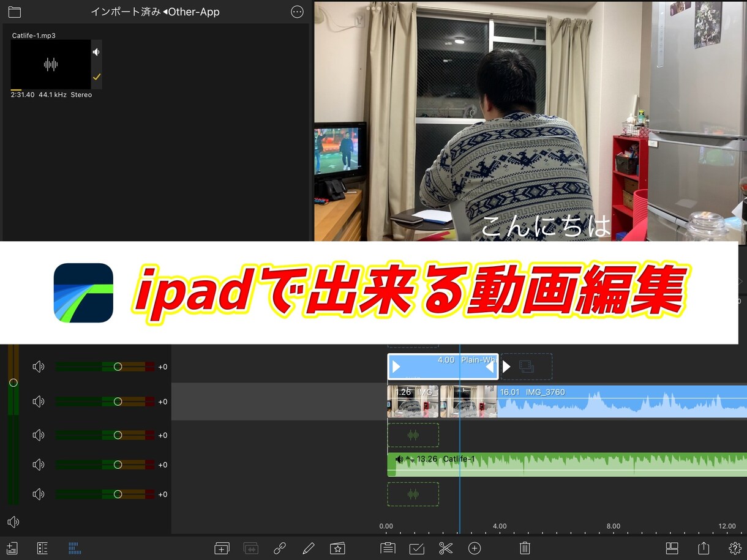
Task: Split the clip with the scissors icon
Action: coord(446,548)
